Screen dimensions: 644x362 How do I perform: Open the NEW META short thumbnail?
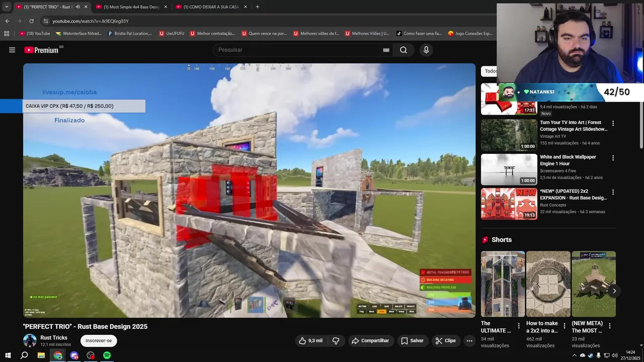[594, 284]
